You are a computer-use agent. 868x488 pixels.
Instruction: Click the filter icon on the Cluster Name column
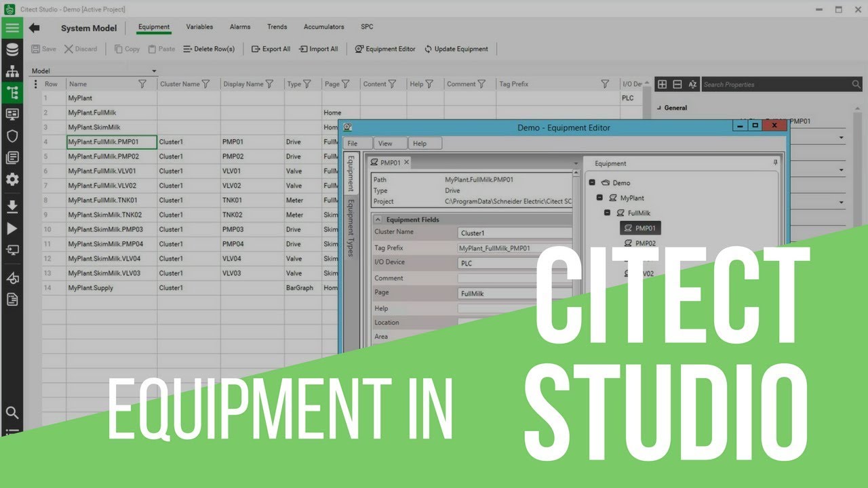[205, 84]
